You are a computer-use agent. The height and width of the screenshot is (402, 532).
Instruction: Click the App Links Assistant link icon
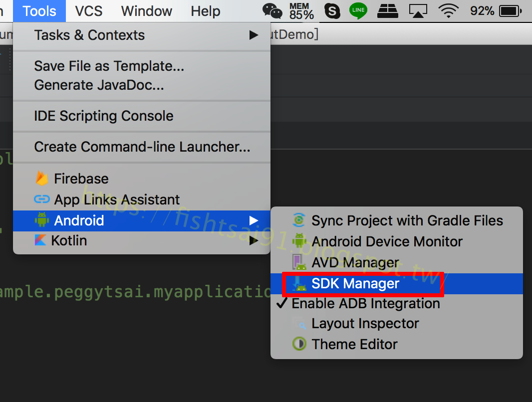pos(42,200)
